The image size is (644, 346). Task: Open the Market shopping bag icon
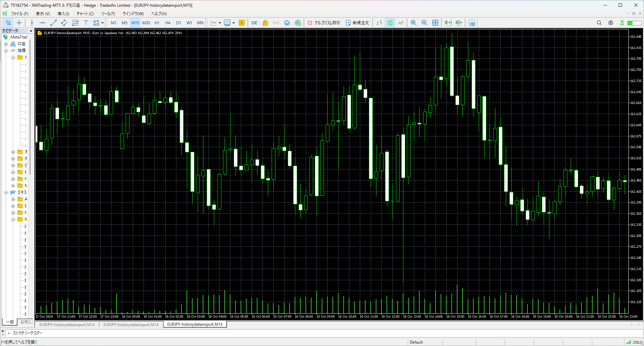pyautogui.click(x=265, y=23)
